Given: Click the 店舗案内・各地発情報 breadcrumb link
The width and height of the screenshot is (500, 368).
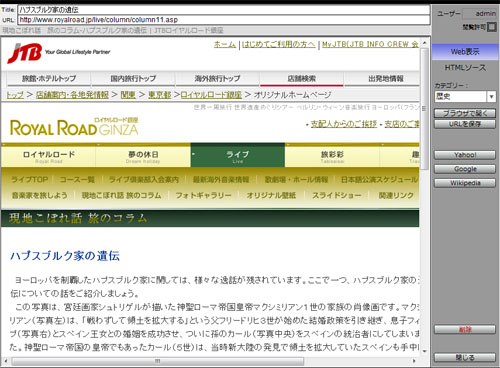Looking at the screenshot, I should pos(72,95).
